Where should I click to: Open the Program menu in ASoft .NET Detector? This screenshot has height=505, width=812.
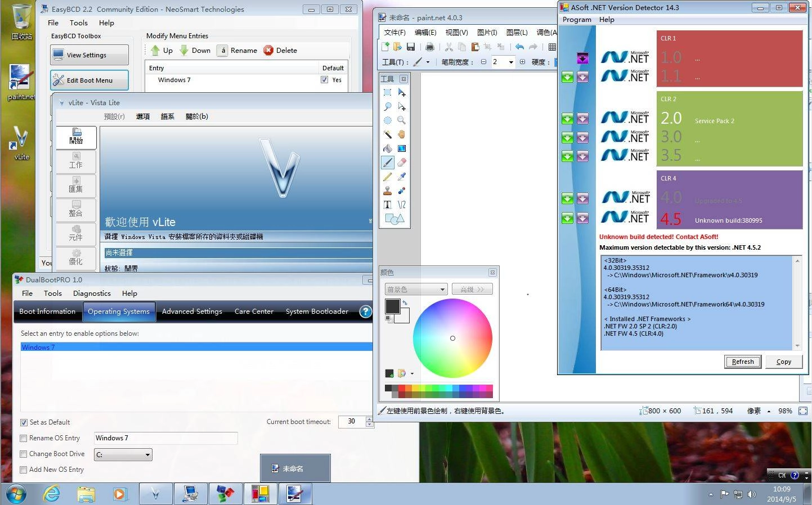pos(577,20)
